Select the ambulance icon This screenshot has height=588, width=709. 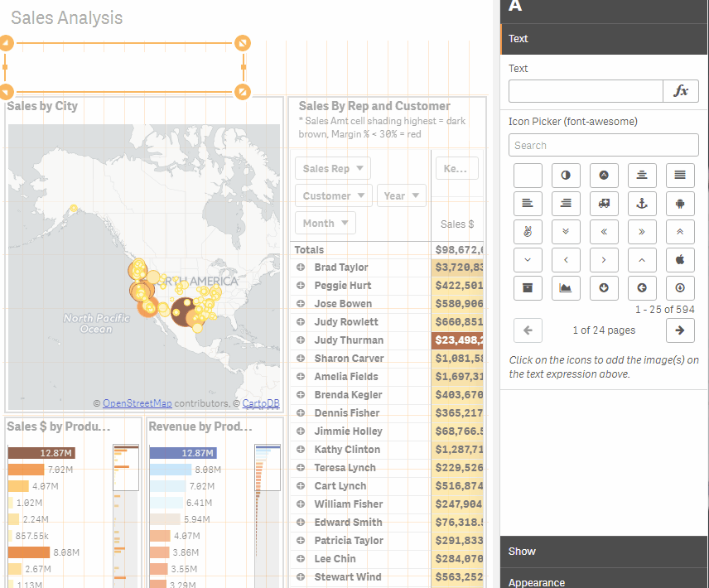pyautogui.click(x=604, y=204)
